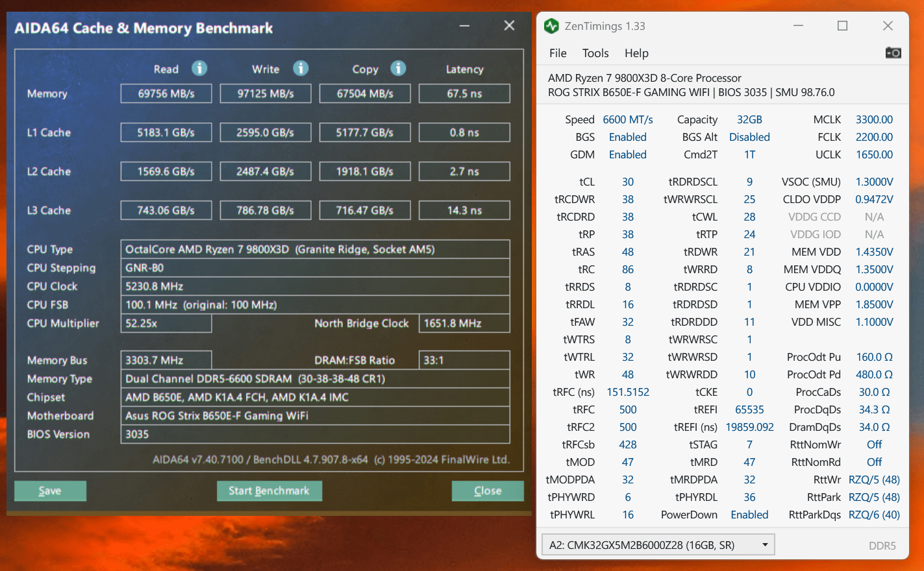Click the Memory Copy value 67504 MB/s
This screenshot has height=571, width=924.
pyautogui.click(x=365, y=93)
